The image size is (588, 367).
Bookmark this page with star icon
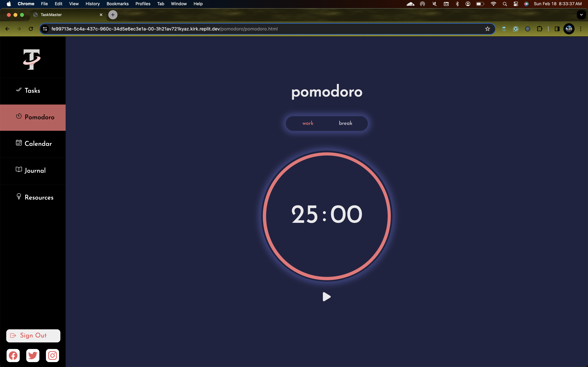tap(487, 29)
